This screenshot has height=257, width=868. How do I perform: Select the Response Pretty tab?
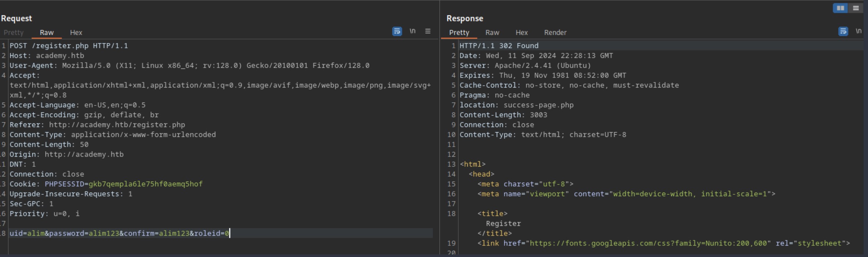(459, 33)
